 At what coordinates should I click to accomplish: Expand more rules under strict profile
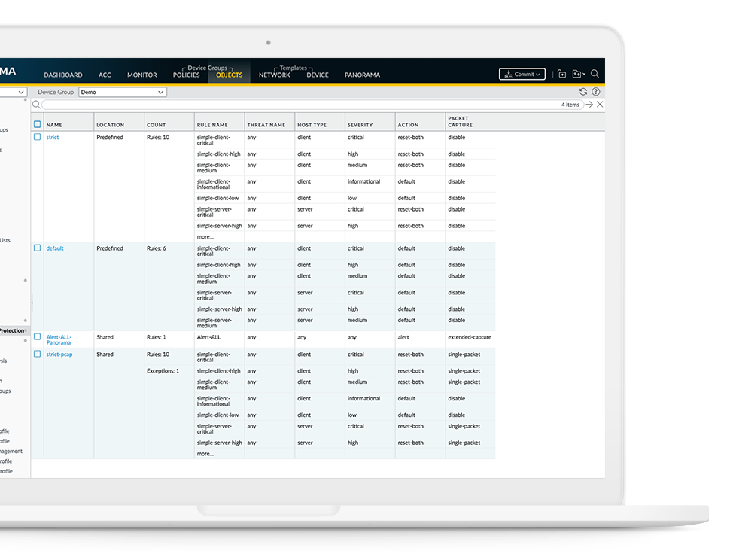[x=205, y=237]
